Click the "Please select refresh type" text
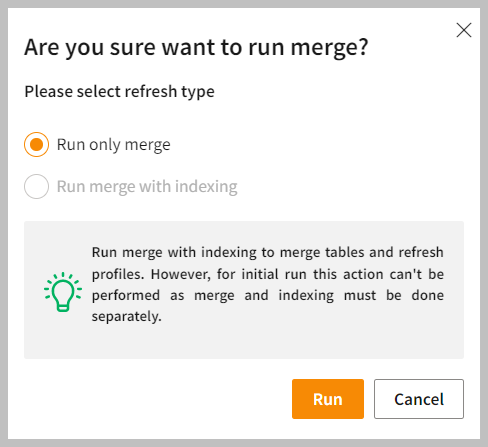The width and height of the screenshot is (488, 447). click(119, 92)
